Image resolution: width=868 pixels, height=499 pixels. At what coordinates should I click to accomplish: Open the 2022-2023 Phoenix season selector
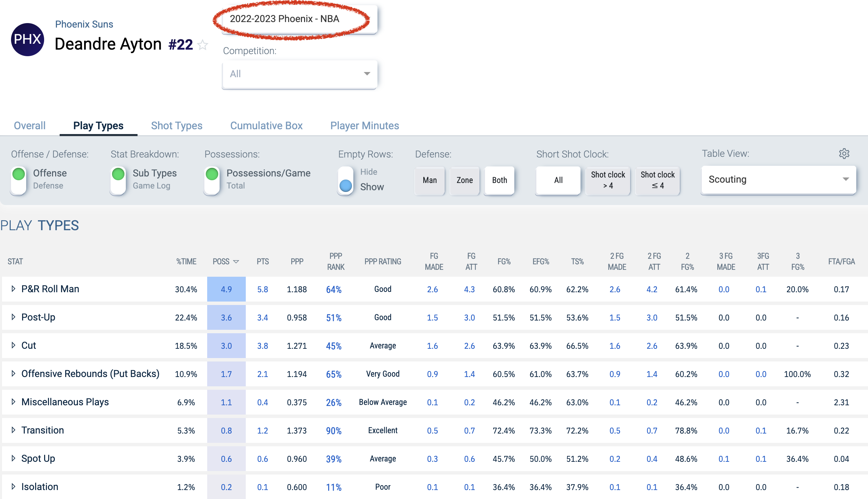pos(300,19)
